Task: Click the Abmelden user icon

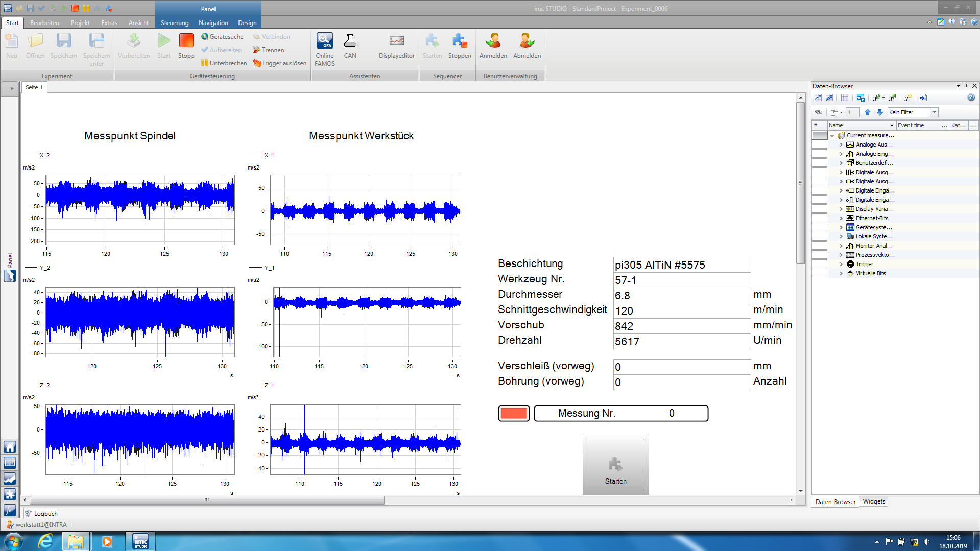Action: 527,41
